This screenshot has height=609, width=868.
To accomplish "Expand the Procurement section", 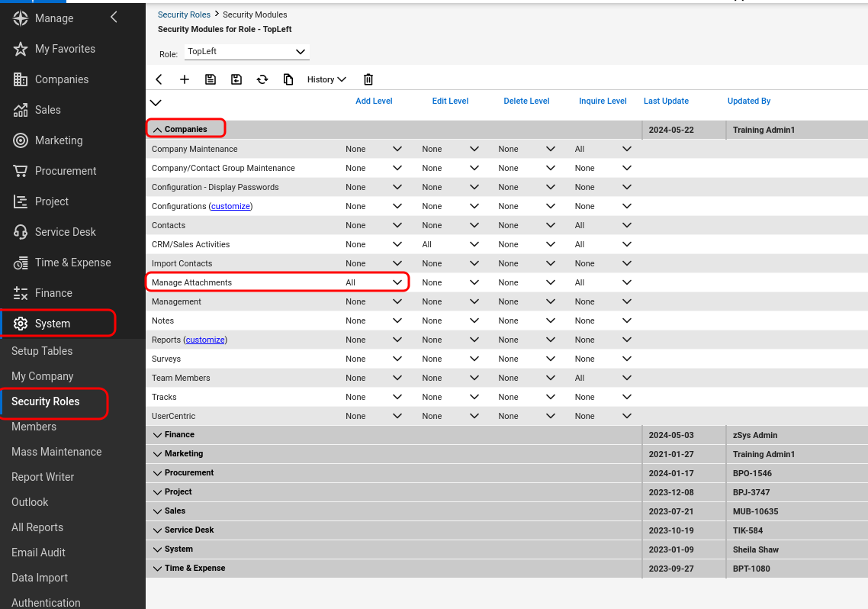I will [x=158, y=473].
